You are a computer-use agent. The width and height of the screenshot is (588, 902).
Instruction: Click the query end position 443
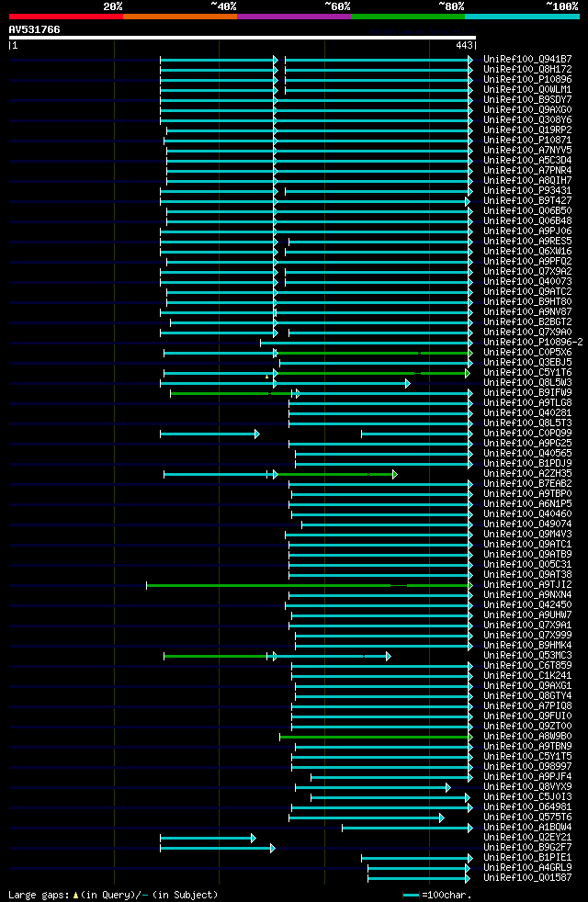(x=464, y=45)
